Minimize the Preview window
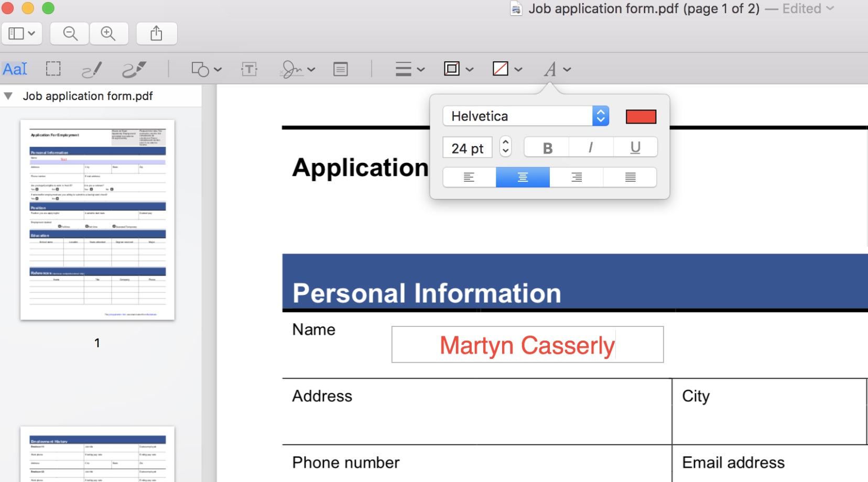This screenshot has height=482, width=868. click(28, 8)
